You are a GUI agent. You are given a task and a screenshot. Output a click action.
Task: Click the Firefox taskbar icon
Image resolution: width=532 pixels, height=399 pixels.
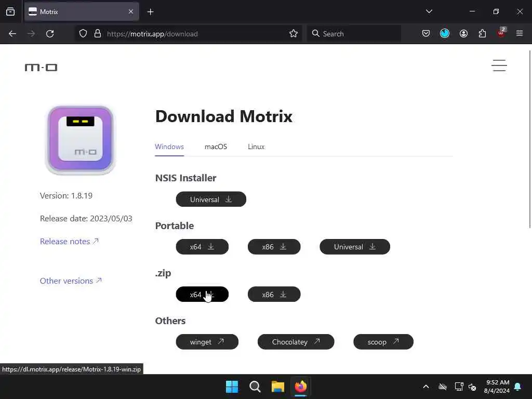tap(301, 387)
